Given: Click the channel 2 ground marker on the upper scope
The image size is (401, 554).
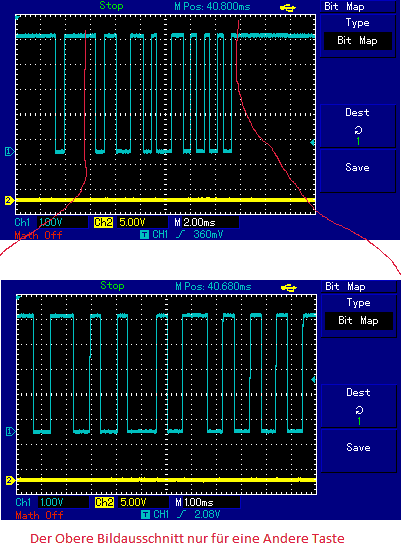Looking at the screenshot, I should (10, 200).
